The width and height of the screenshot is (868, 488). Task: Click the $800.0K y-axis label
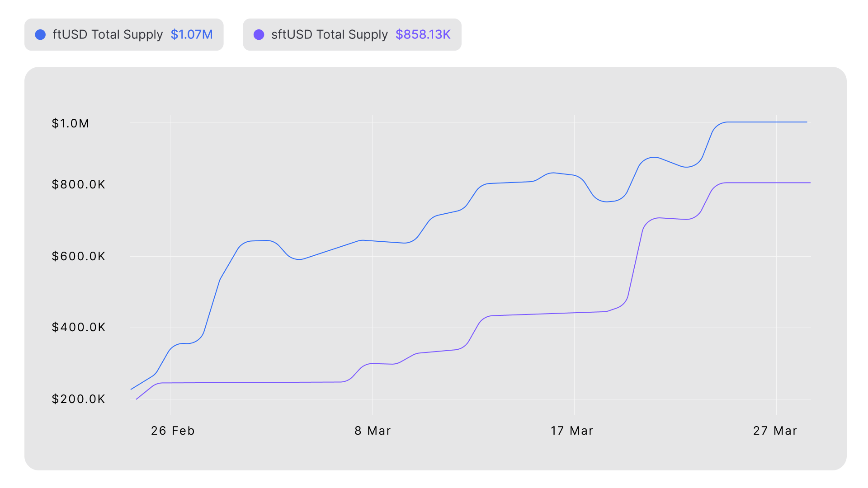[78, 184]
